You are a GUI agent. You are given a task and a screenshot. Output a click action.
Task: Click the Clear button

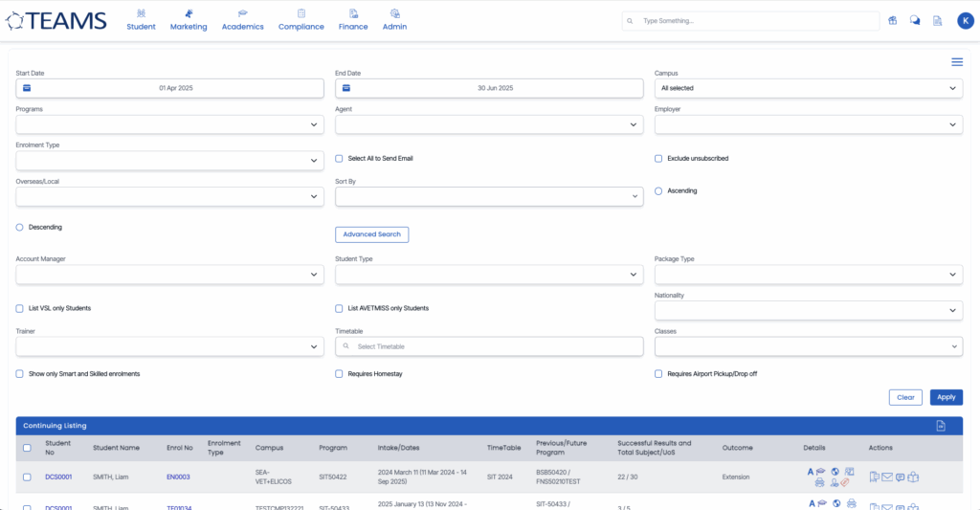tap(905, 397)
